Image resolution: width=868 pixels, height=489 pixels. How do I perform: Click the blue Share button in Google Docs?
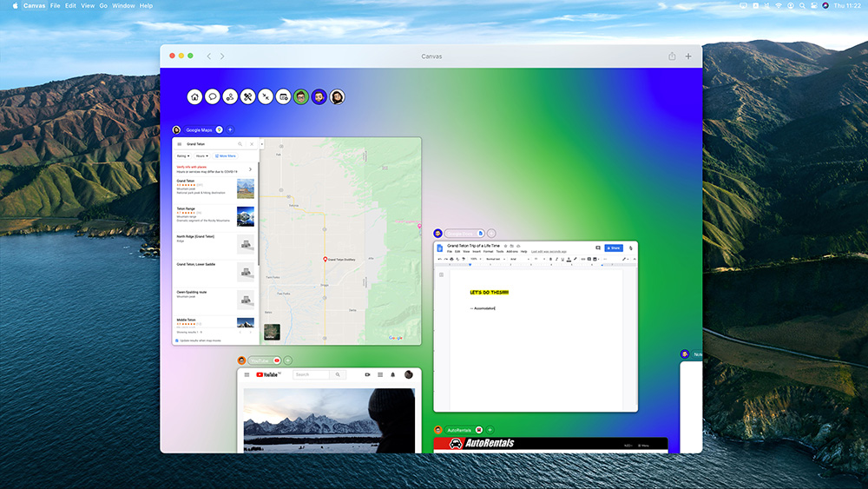614,248
